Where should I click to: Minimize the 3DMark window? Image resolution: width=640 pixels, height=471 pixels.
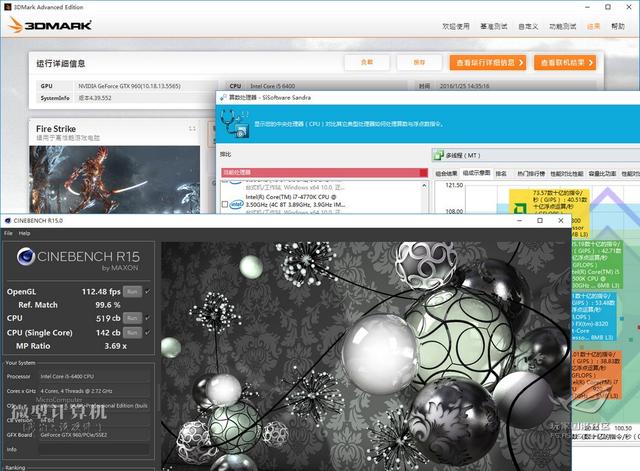[587, 7]
